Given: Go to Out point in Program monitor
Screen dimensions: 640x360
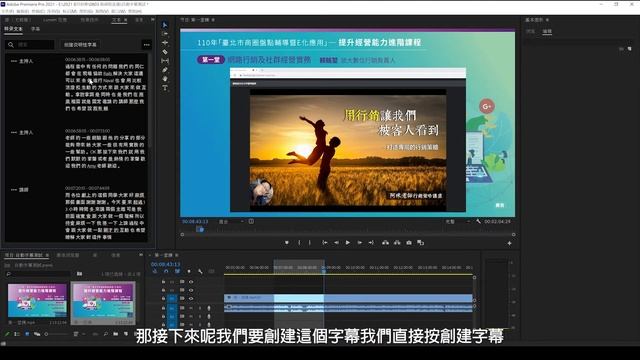Looking at the screenshot, I should (x=371, y=243).
